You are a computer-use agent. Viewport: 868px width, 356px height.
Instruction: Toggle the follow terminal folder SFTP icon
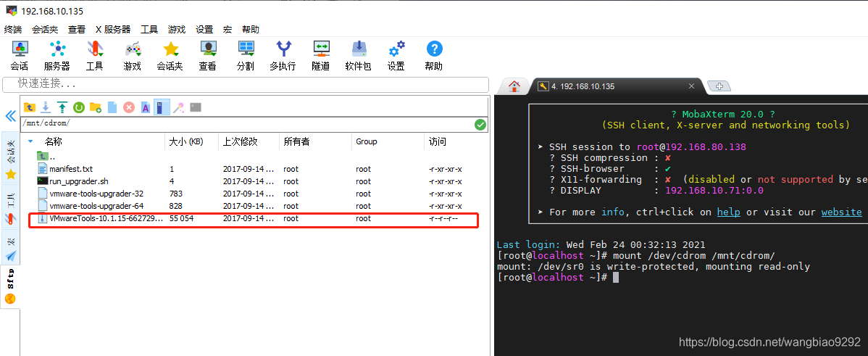tap(162, 107)
